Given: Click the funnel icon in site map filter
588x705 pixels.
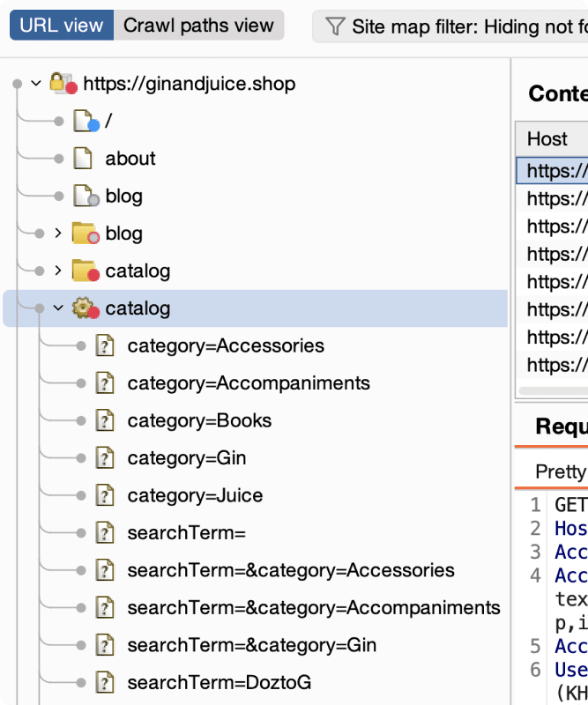Looking at the screenshot, I should pos(335,26).
